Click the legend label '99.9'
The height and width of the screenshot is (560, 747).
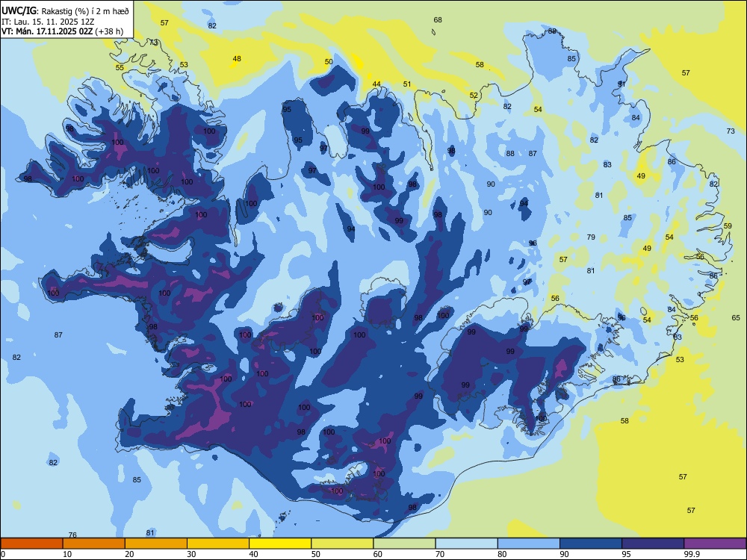coord(692,554)
